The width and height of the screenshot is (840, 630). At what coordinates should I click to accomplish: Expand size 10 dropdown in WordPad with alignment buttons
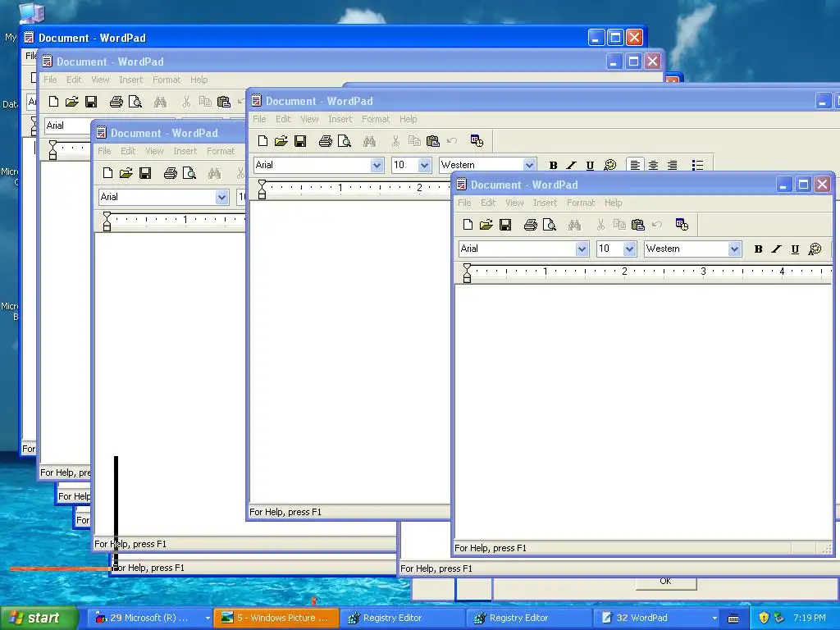tap(424, 165)
